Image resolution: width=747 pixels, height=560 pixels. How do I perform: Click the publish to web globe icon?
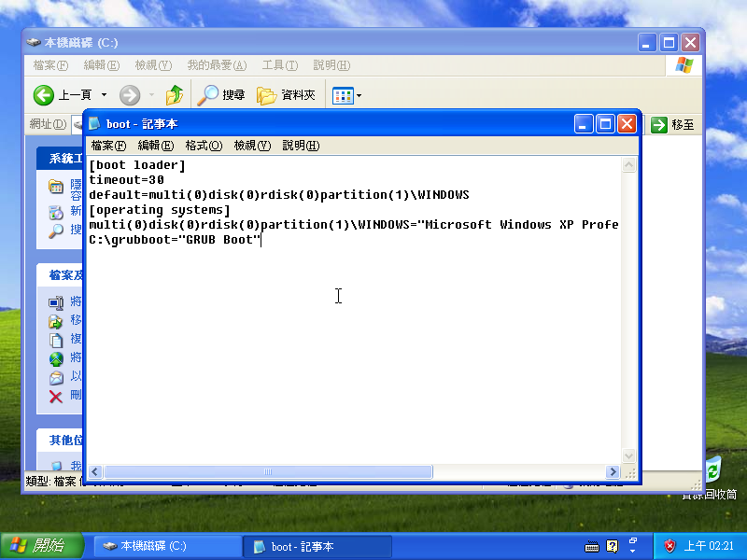click(56, 358)
